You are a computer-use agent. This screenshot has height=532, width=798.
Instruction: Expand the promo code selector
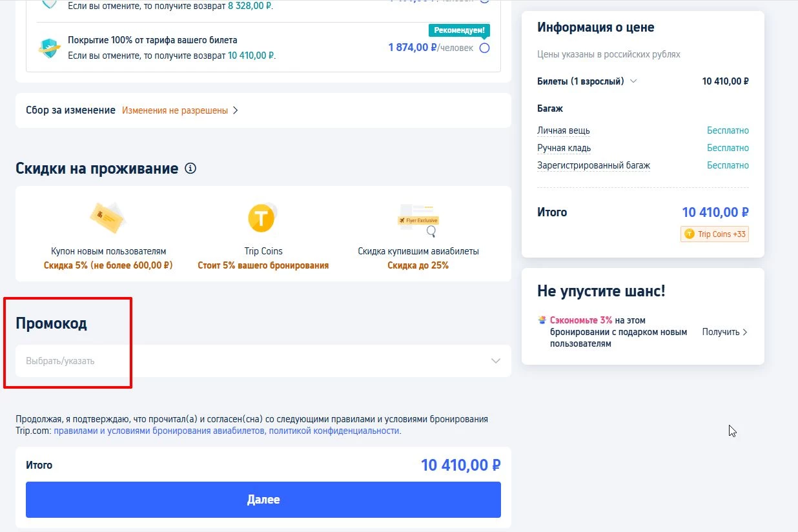coord(495,361)
